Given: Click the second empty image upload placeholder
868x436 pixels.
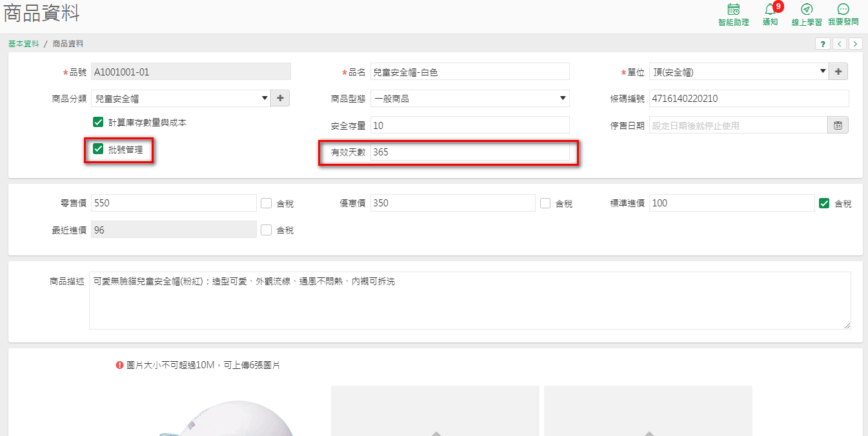Looking at the screenshot, I should coord(648,411).
